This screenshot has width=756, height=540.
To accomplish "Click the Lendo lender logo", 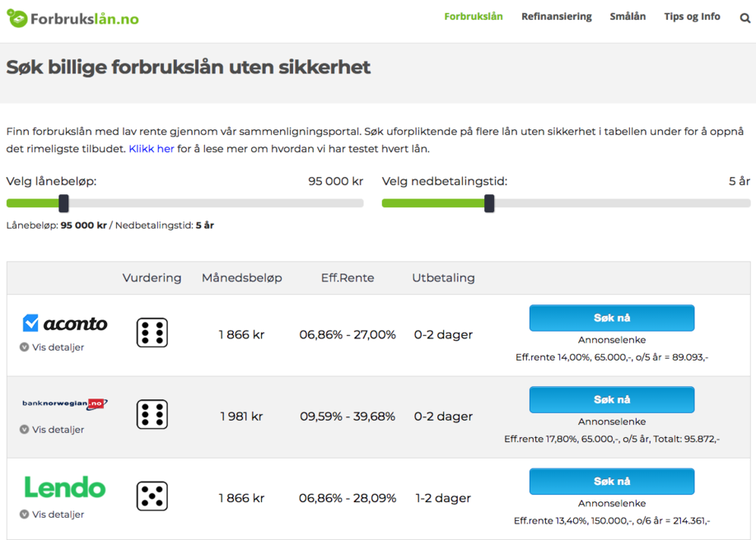I will [x=65, y=487].
